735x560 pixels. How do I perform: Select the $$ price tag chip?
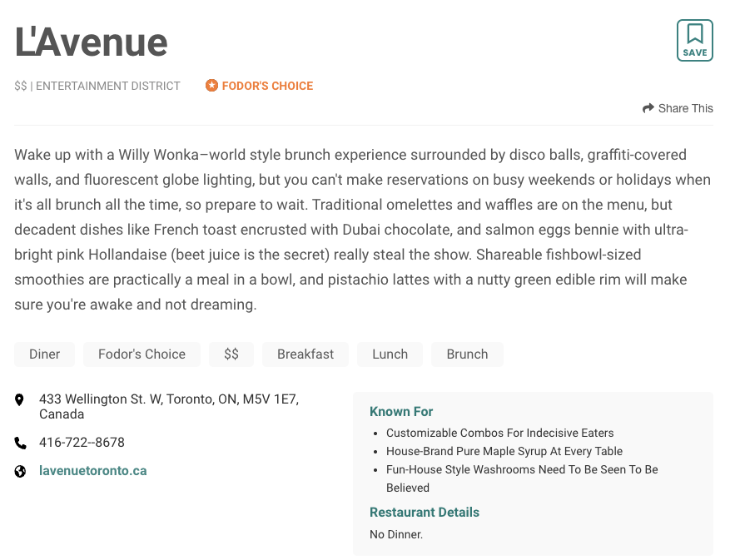[231, 354]
